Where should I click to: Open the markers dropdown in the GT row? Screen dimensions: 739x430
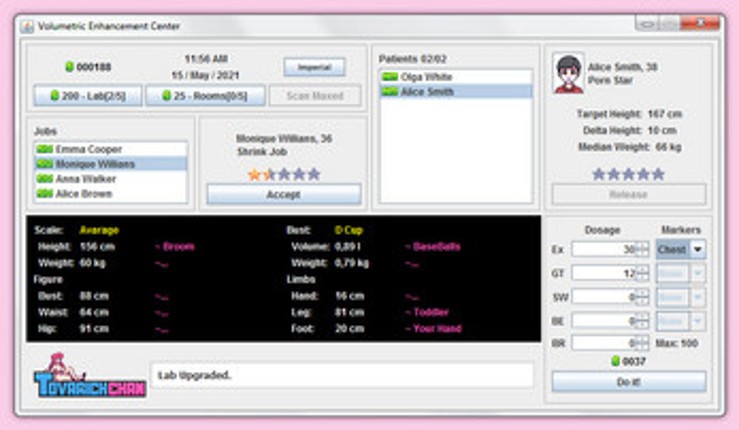pos(681,273)
